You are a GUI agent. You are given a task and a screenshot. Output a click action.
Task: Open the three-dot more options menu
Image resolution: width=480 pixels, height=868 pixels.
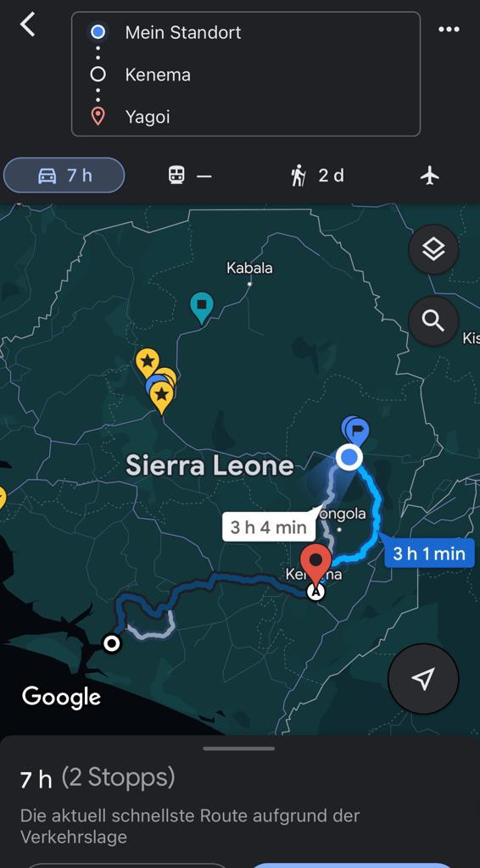click(449, 30)
